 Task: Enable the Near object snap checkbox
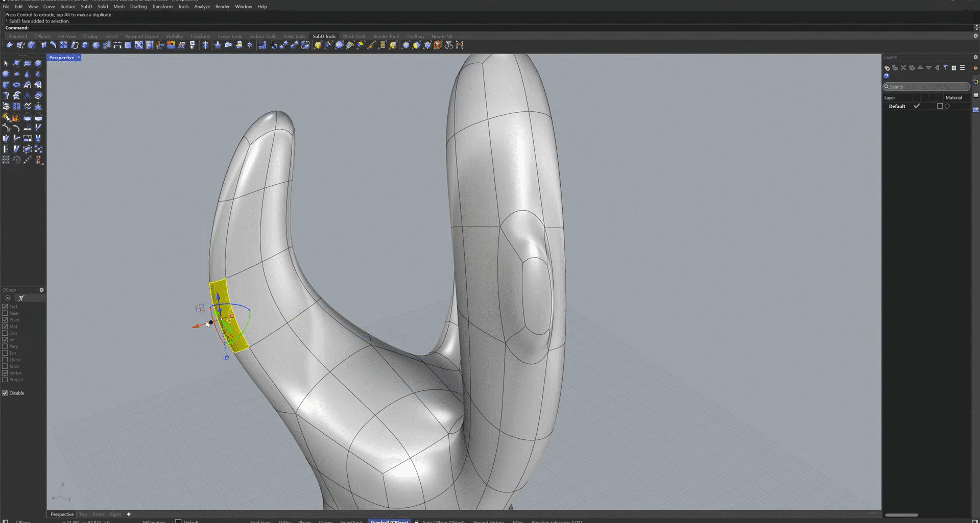pos(5,313)
